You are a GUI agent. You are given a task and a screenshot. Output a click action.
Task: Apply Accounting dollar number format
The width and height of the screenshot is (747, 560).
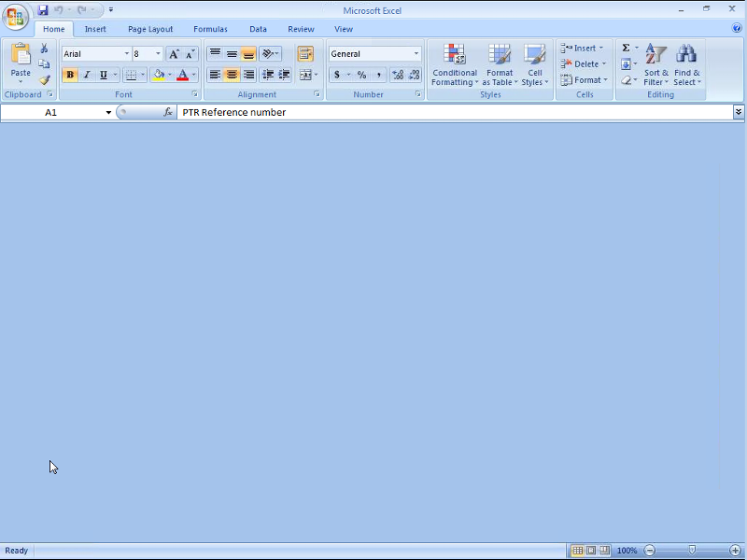tap(337, 75)
